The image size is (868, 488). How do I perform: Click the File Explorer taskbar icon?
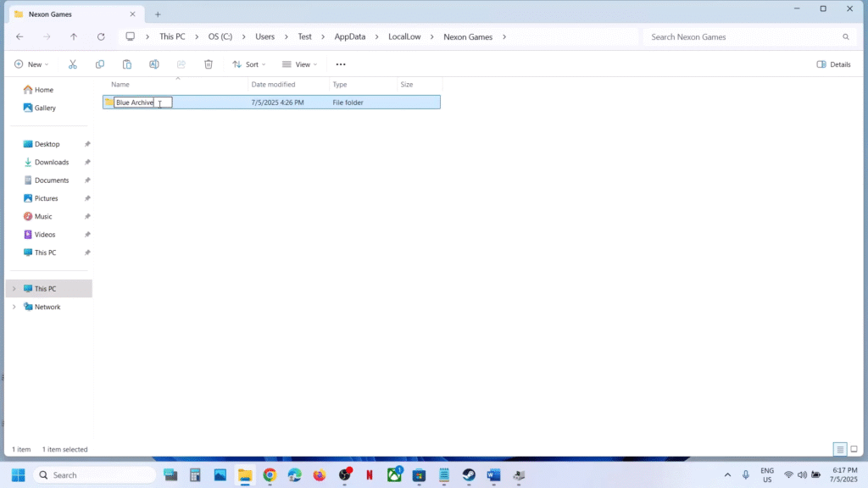(245, 474)
